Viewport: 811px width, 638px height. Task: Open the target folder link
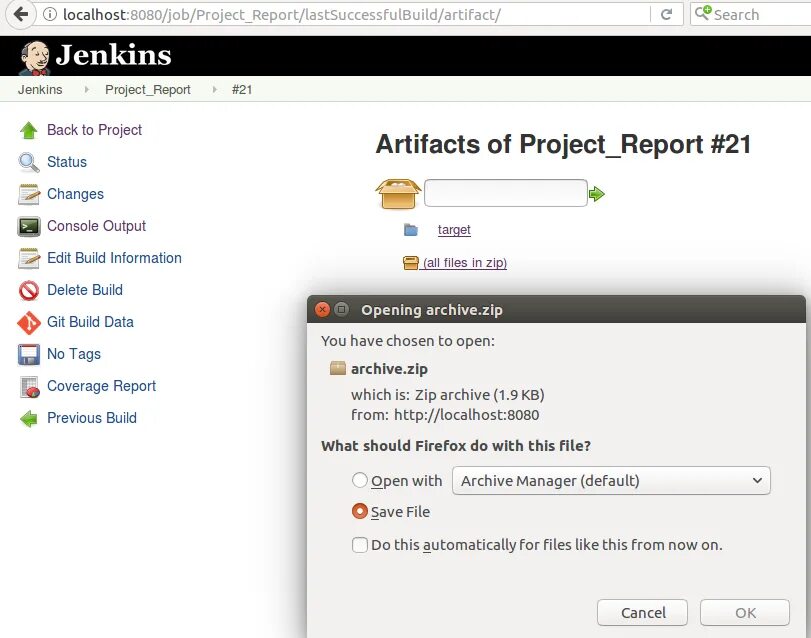(x=454, y=230)
